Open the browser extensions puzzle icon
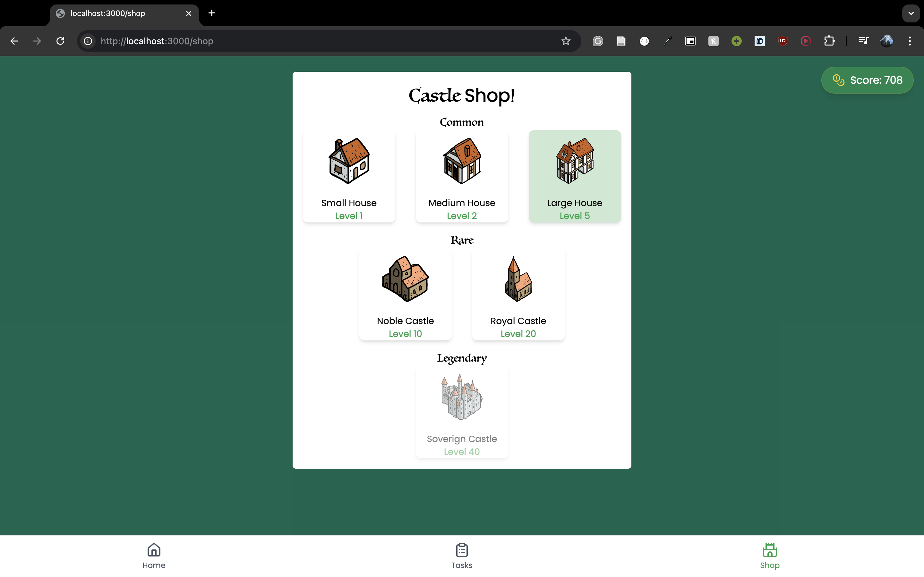The image size is (924, 577). coord(829,41)
